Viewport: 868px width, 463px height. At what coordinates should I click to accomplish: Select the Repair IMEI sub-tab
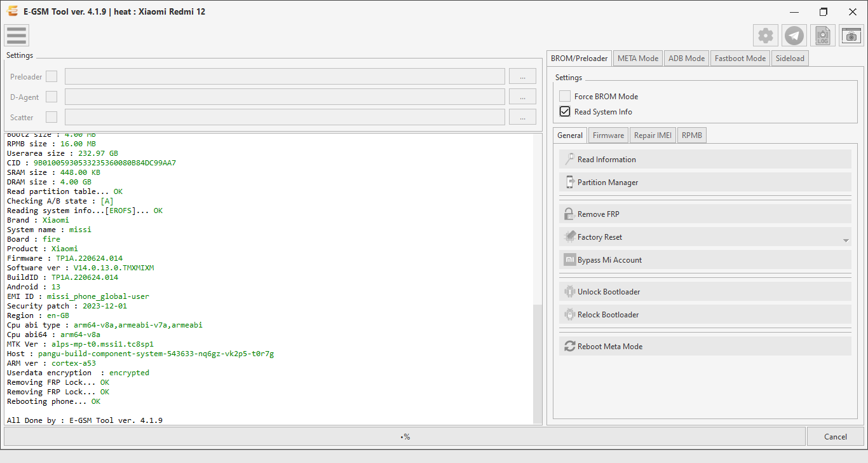click(x=653, y=135)
